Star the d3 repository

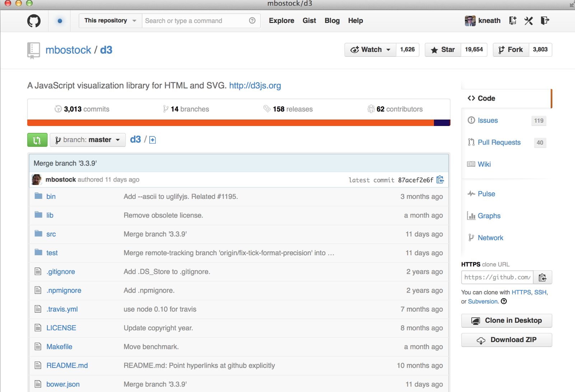443,50
